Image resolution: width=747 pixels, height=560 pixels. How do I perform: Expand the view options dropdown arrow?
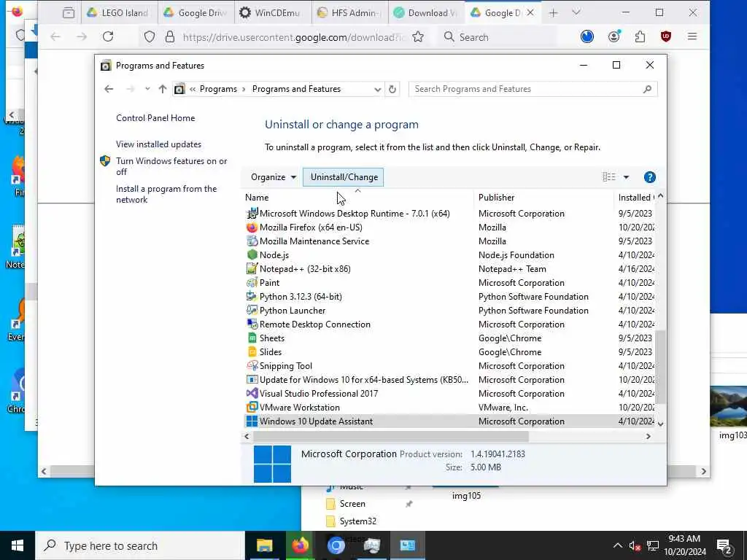626,177
